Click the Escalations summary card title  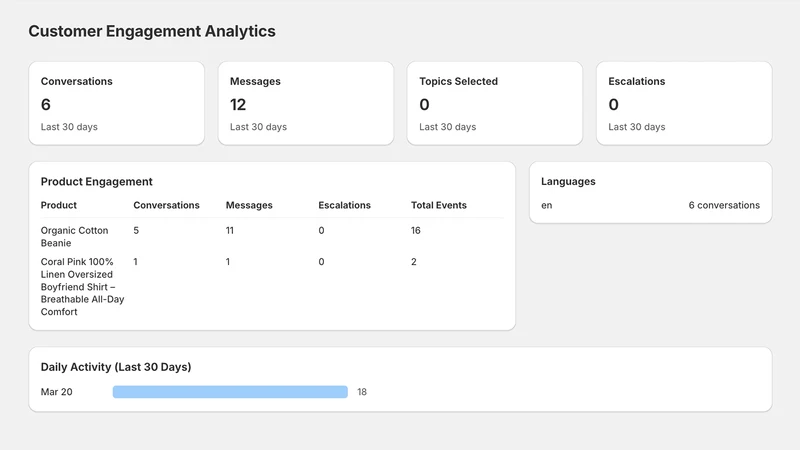pos(637,81)
